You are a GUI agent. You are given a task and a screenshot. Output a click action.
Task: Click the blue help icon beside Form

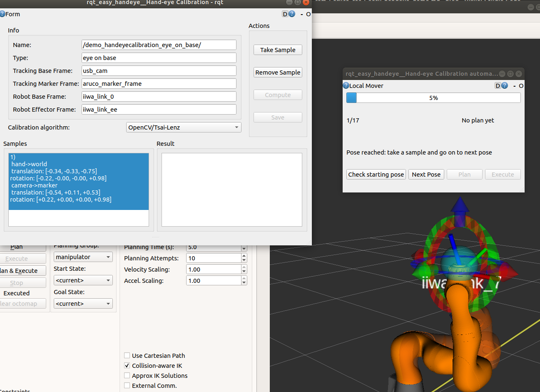click(x=3, y=14)
